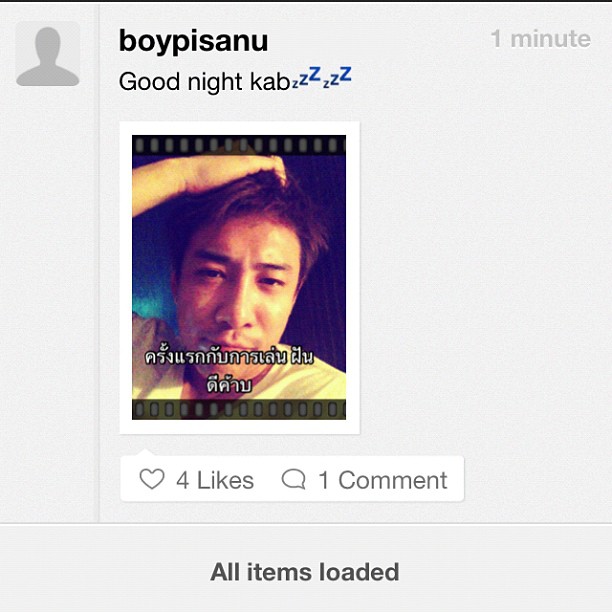Image resolution: width=612 pixels, height=612 pixels.
Task: Click the avatar silhouette head shape
Action: 48,45
